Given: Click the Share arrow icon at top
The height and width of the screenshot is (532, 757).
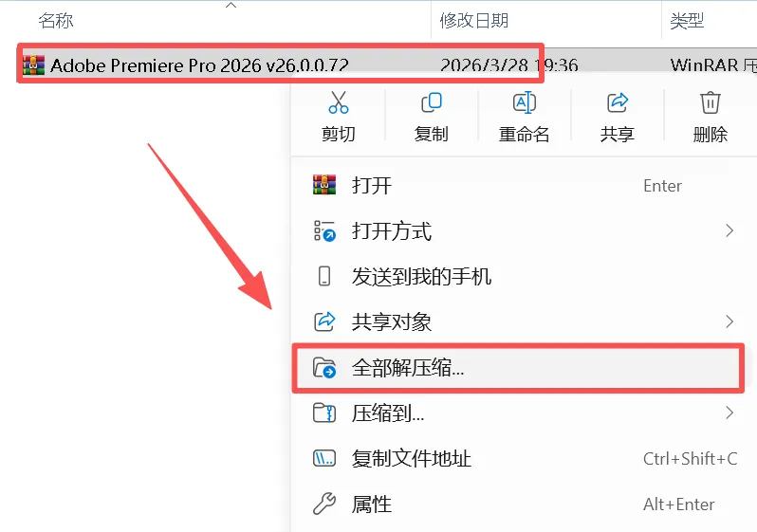Looking at the screenshot, I should [x=617, y=102].
